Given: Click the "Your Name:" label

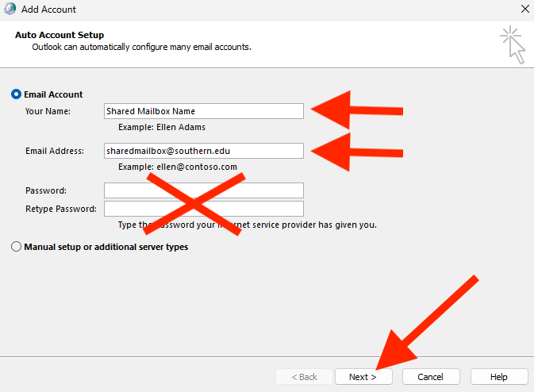Looking at the screenshot, I should pyautogui.click(x=48, y=111).
